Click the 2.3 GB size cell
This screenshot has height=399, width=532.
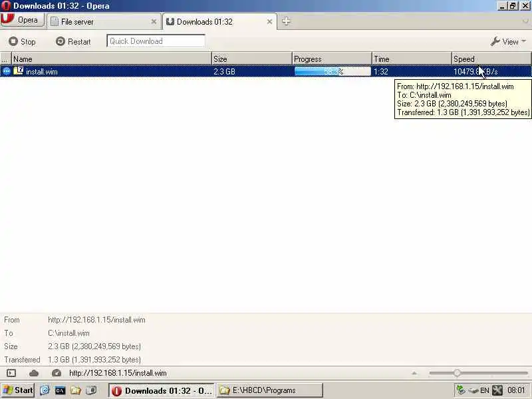click(x=224, y=72)
